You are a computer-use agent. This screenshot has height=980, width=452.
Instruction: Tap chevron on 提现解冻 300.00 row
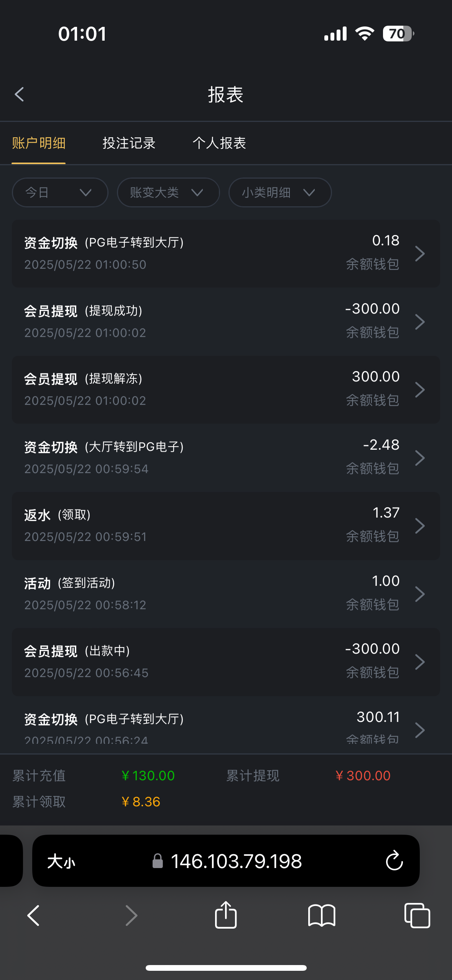pos(420,390)
